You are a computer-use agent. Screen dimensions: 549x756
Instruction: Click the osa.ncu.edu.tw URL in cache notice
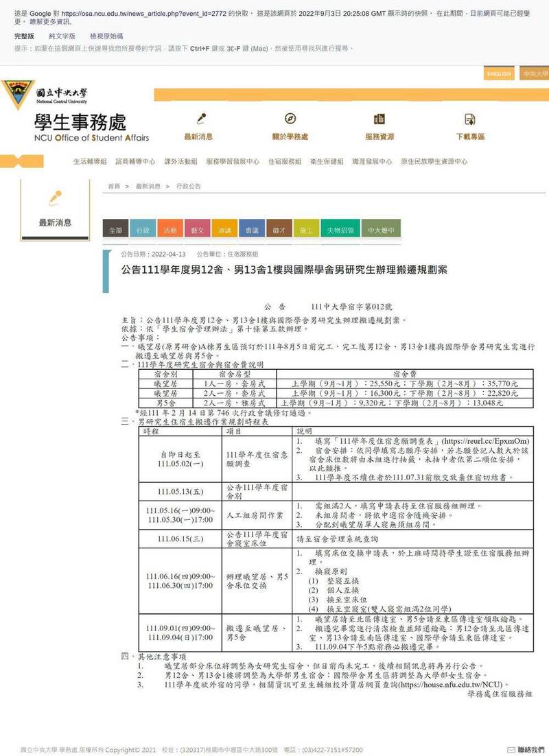(x=143, y=14)
